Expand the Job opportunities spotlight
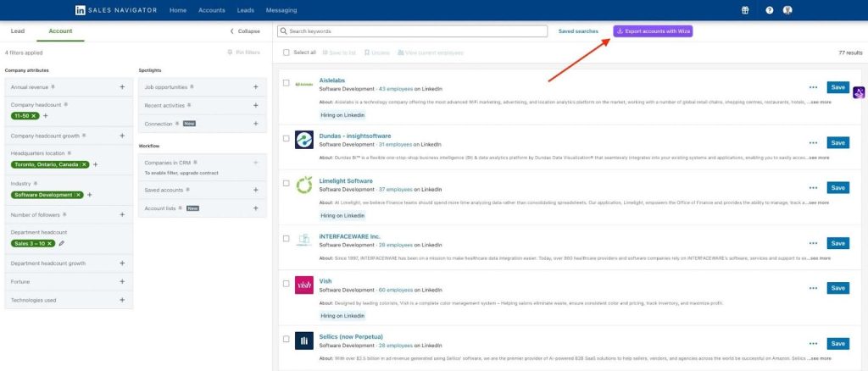The width and height of the screenshot is (868, 371). click(256, 87)
